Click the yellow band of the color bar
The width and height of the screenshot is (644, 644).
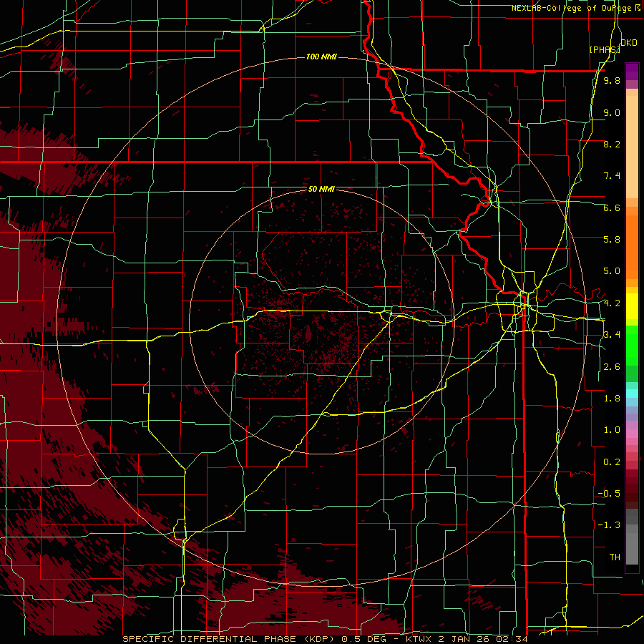632,306
